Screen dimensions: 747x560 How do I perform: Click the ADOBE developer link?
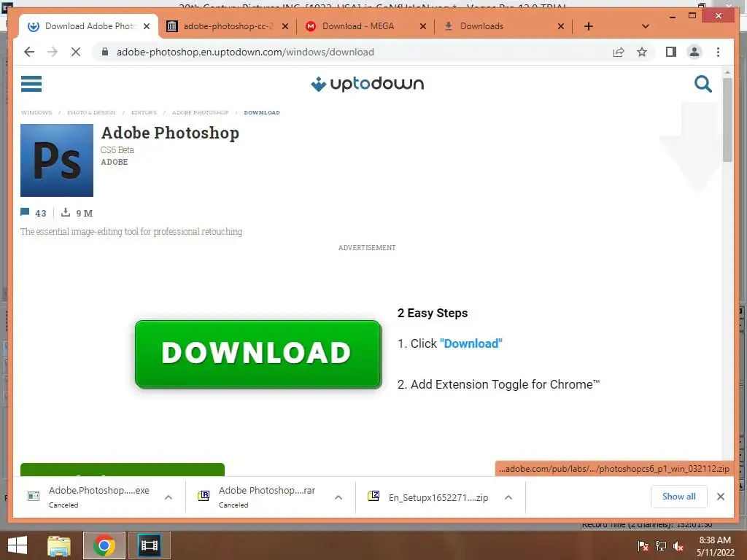[115, 162]
